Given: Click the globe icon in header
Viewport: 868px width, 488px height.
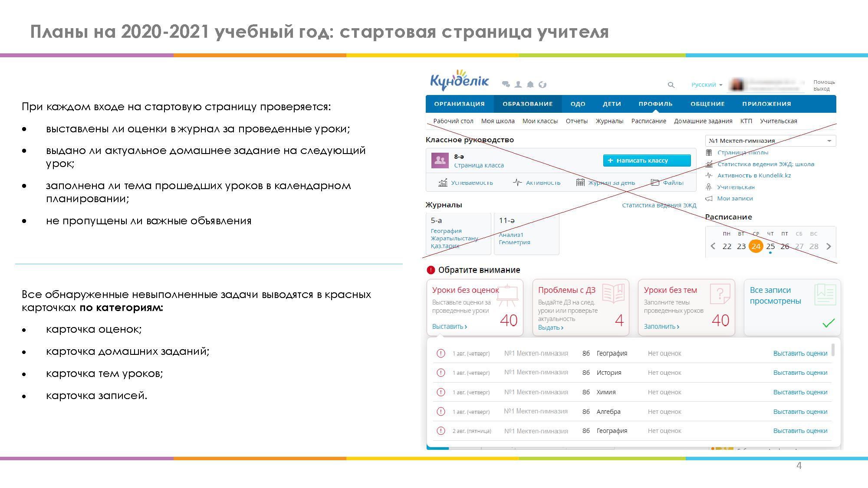Looking at the screenshot, I should click(542, 85).
